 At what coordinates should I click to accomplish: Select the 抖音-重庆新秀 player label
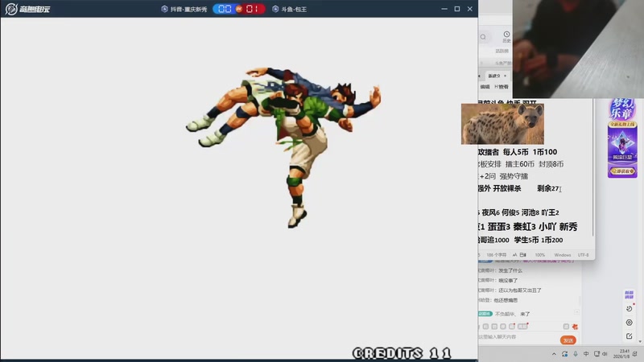(189, 9)
